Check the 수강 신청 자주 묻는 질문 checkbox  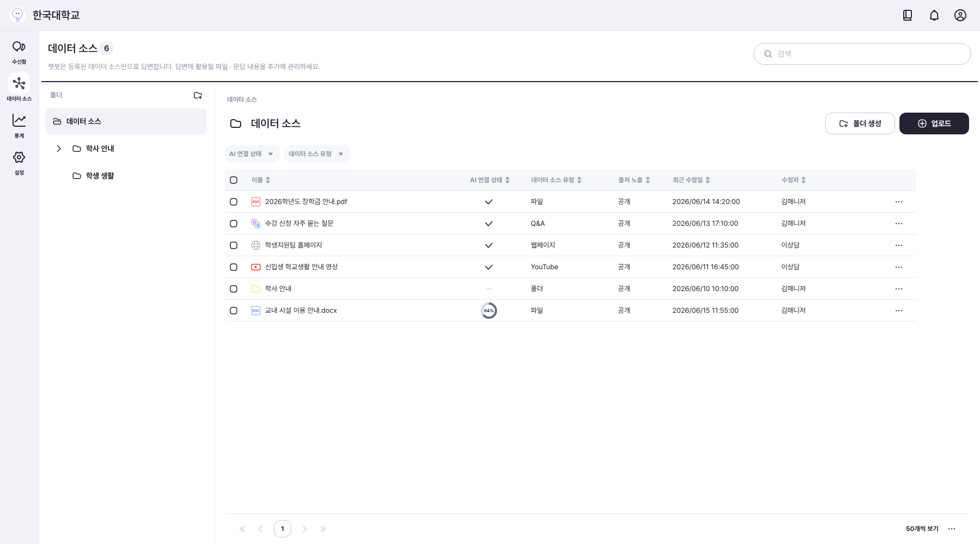[234, 224]
